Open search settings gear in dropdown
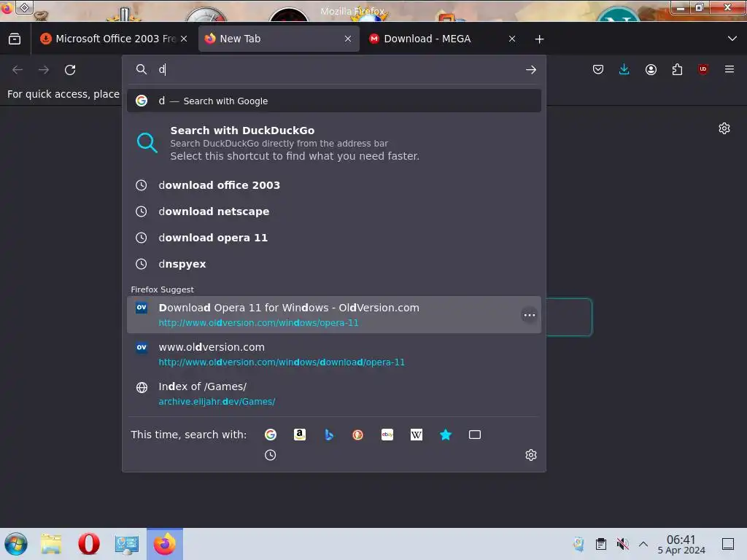Screen dimensions: 747x560 point(531,455)
